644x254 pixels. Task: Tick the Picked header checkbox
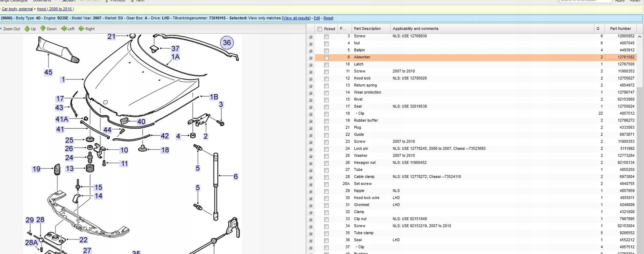320,29
